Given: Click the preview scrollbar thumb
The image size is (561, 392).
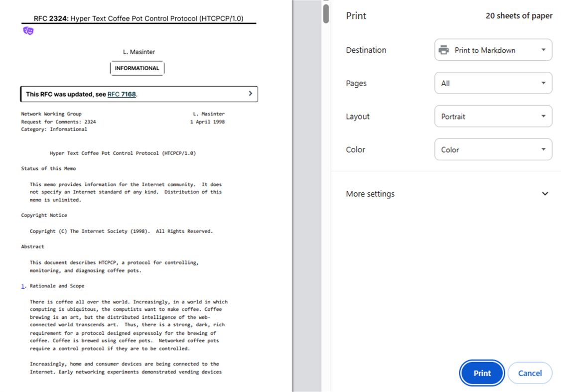Looking at the screenshot, I should [325, 13].
